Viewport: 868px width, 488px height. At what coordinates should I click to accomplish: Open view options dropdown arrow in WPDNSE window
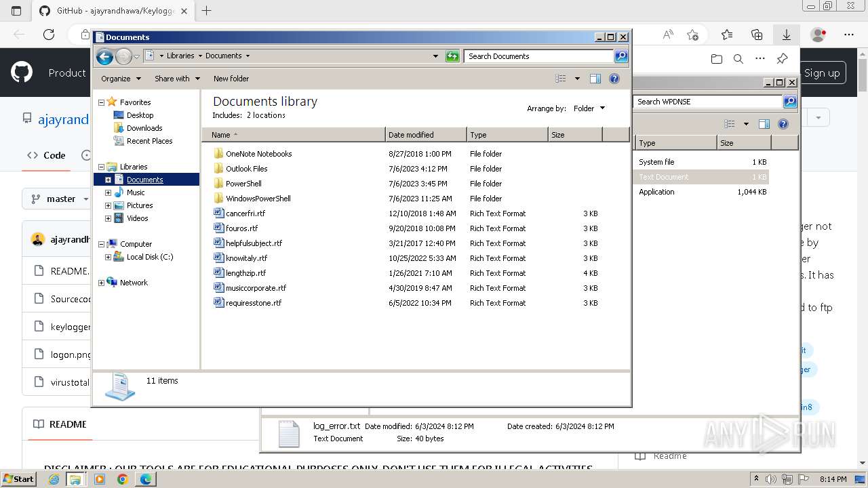(x=746, y=124)
